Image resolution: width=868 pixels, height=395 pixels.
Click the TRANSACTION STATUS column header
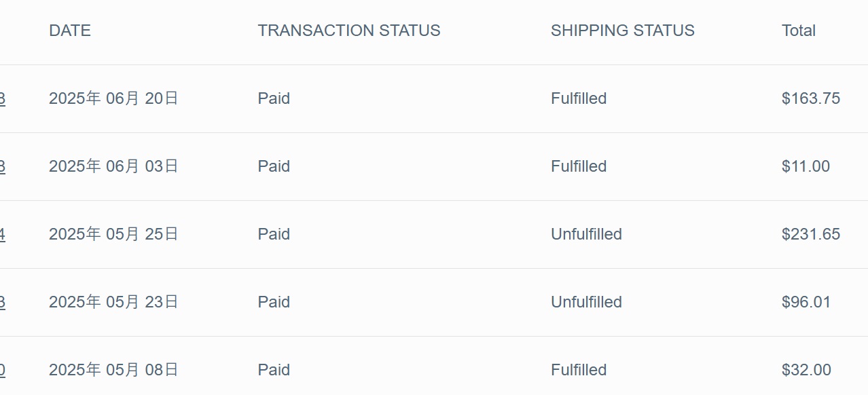pyautogui.click(x=348, y=31)
